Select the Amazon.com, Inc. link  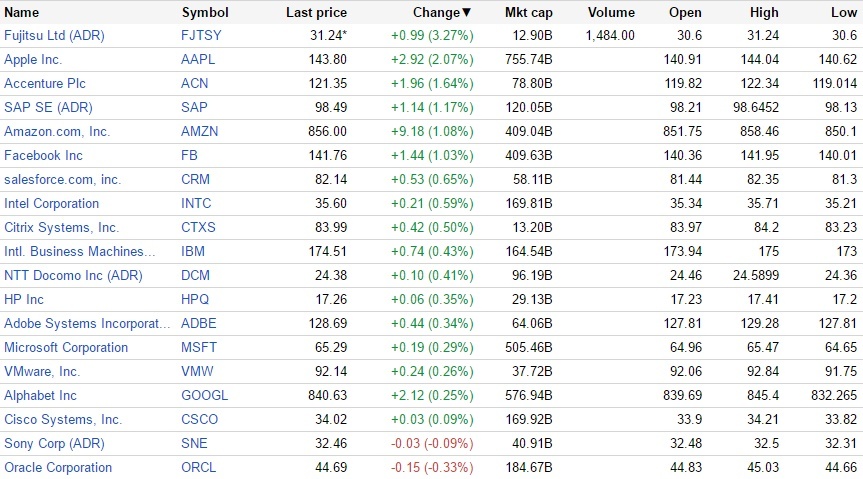click(x=57, y=132)
